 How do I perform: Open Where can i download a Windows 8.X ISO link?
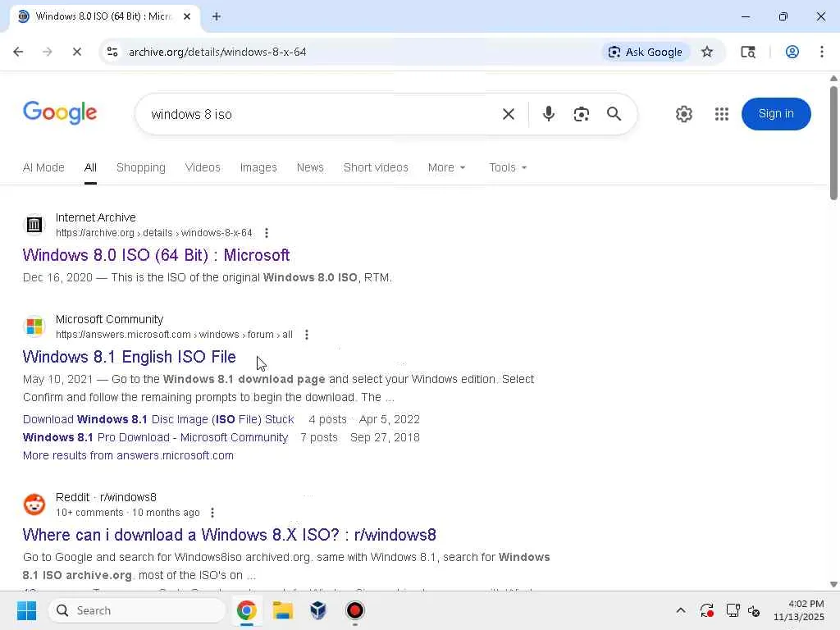coord(230,535)
